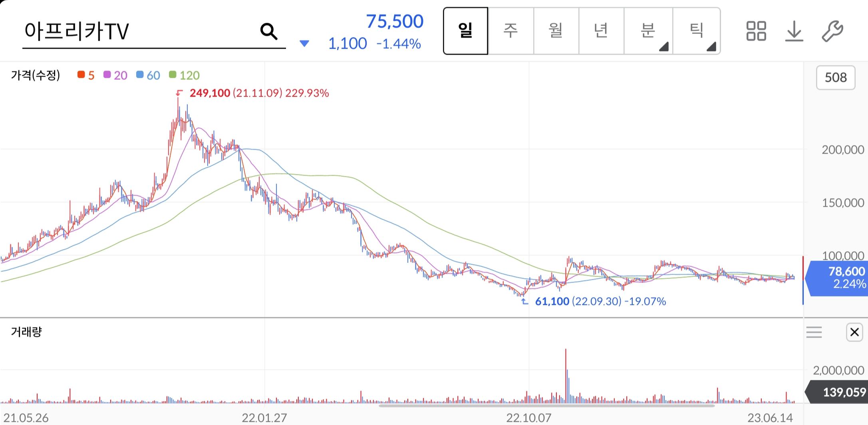868x425 pixels.
Task: Click the search magnifier icon
Action: [x=269, y=31]
